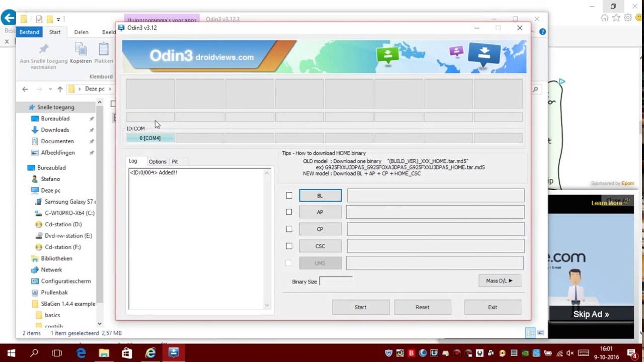This screenshot has height=362, width=644.
Task: Open Configuratiescherm
Action: pyautogui.click(x=66, y=281)
